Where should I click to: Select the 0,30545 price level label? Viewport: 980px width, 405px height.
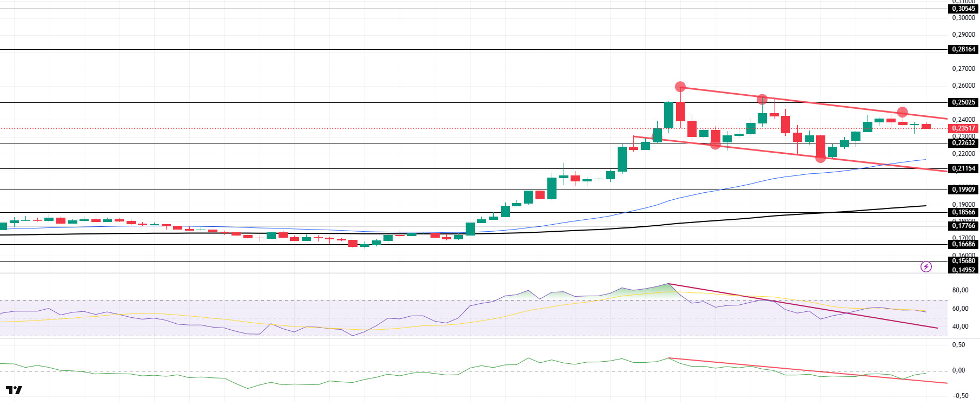pos(963,9)
